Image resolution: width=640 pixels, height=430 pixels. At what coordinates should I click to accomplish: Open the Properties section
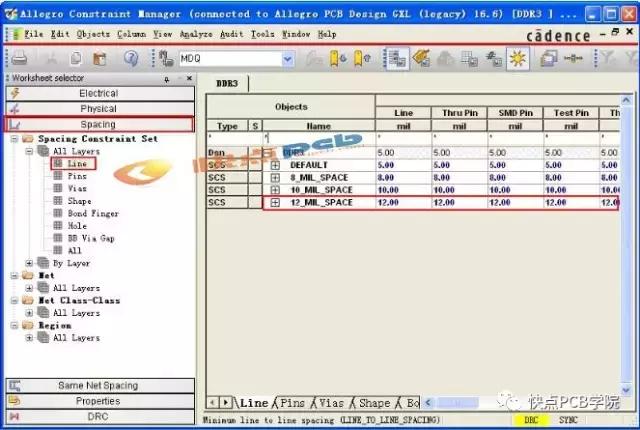pos(100,401)
